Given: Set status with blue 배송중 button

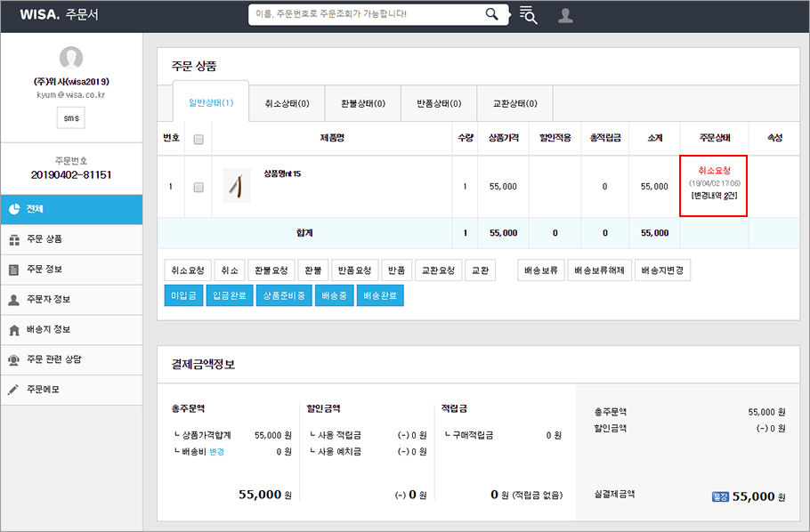Looking at the screenshot, I should [x=334, y=295].
